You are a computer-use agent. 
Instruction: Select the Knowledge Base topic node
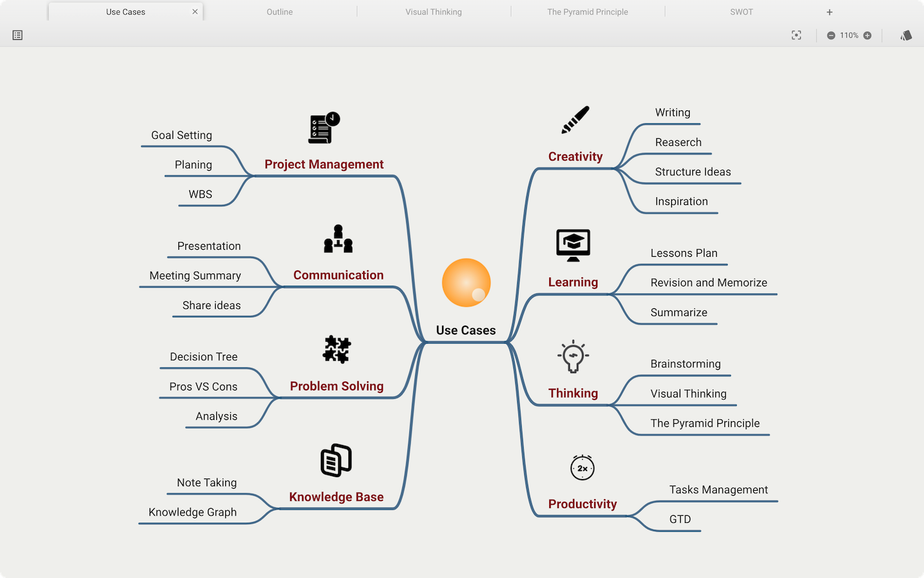point(336,497)
